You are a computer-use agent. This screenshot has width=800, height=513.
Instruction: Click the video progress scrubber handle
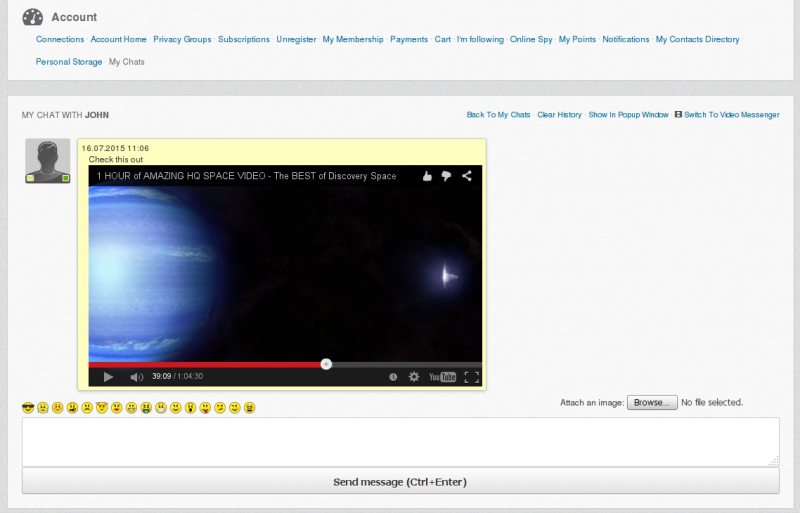point(326,364)
